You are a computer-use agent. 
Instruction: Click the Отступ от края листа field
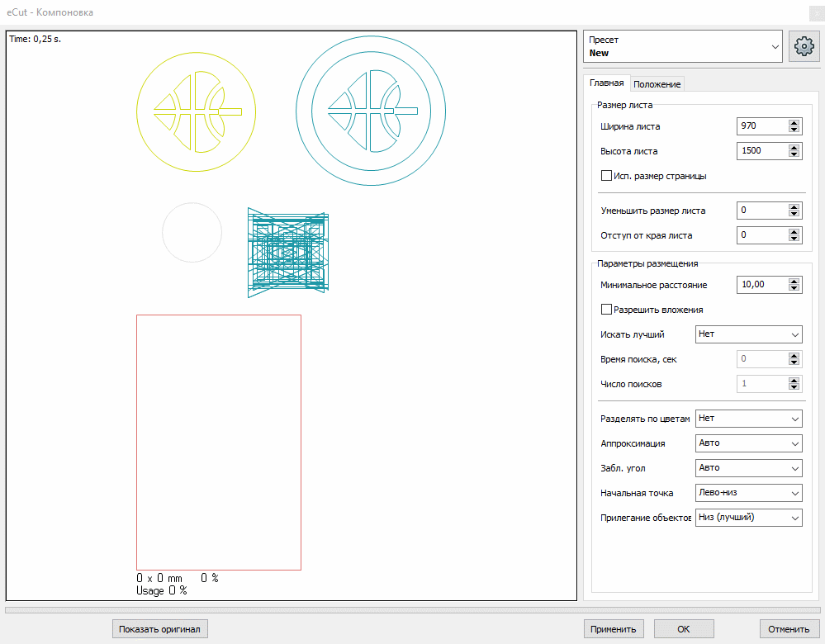762,235
